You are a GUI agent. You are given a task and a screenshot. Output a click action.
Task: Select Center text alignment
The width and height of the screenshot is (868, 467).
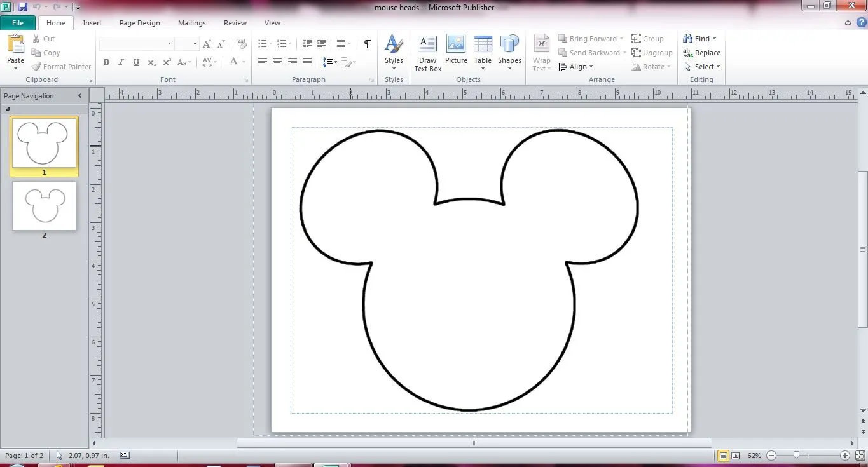[x=277, y=62]
